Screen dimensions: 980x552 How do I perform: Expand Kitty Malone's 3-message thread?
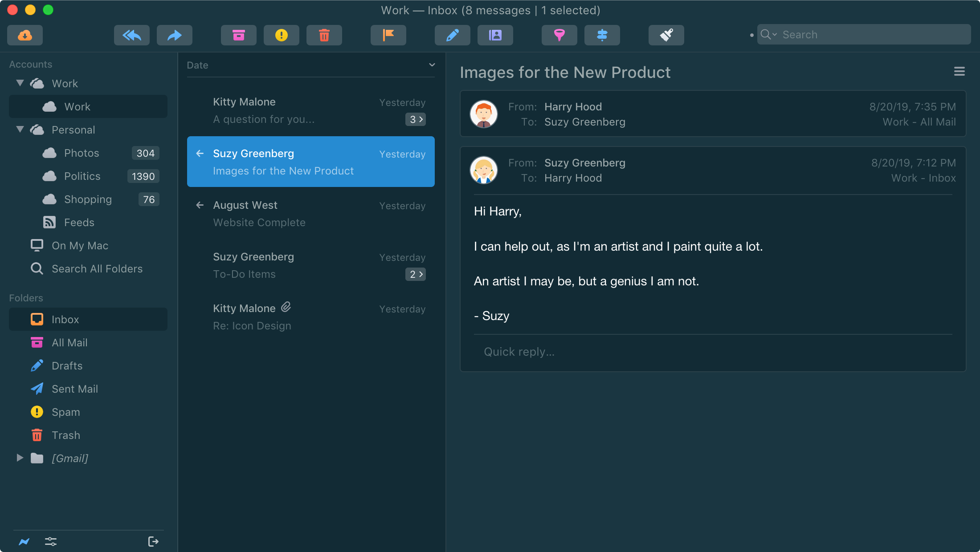click(415, 119)
